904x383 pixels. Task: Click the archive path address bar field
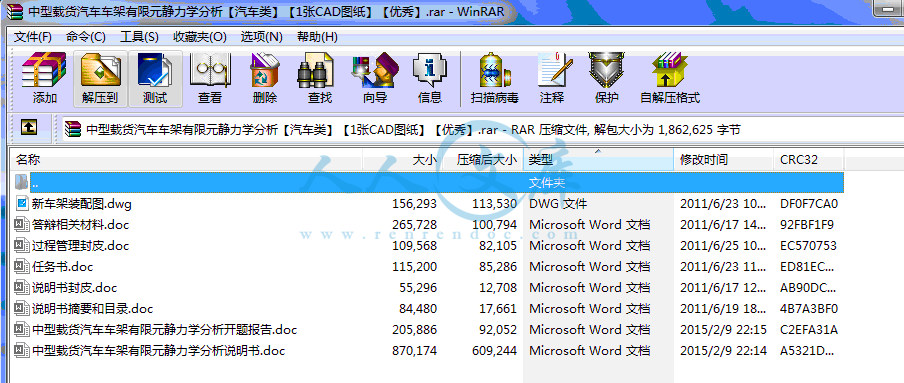(x=483, y=129)
